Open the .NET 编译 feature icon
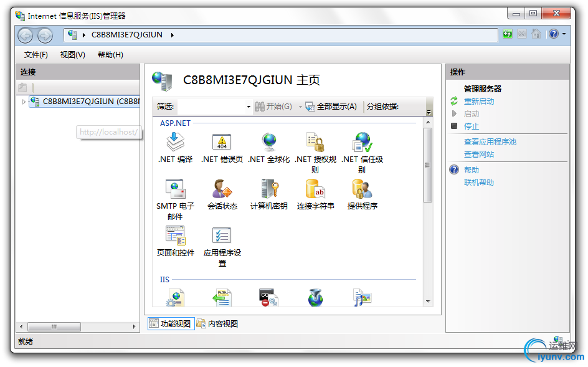This screenshot has height=367, width=588. click(x=175, y=143)
